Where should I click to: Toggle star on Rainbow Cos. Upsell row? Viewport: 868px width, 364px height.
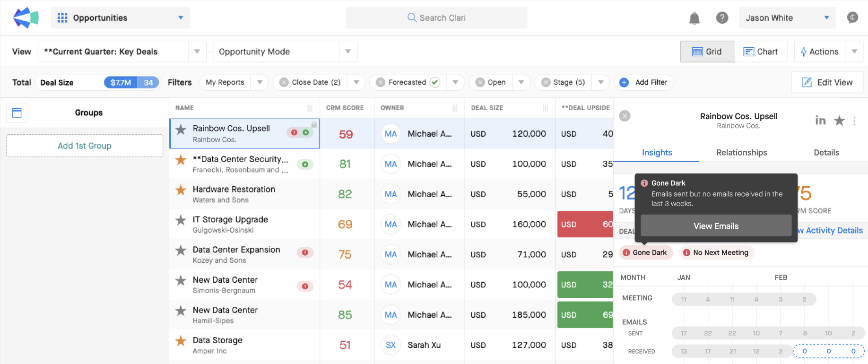tap(181, 130)
